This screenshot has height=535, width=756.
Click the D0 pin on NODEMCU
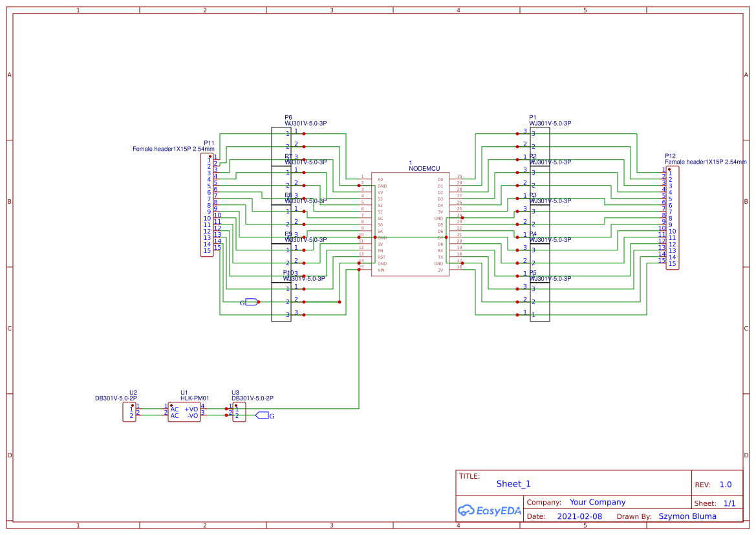440,180
